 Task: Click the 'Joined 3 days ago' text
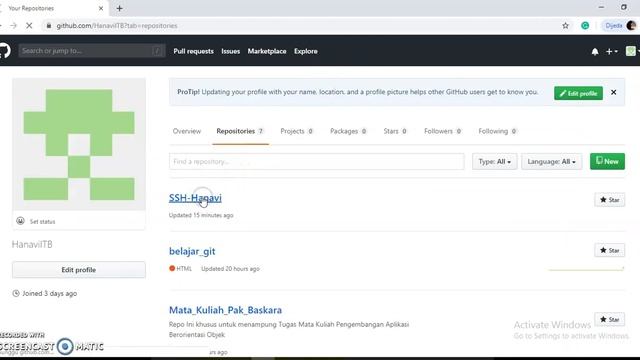click(x=49, y=293)
